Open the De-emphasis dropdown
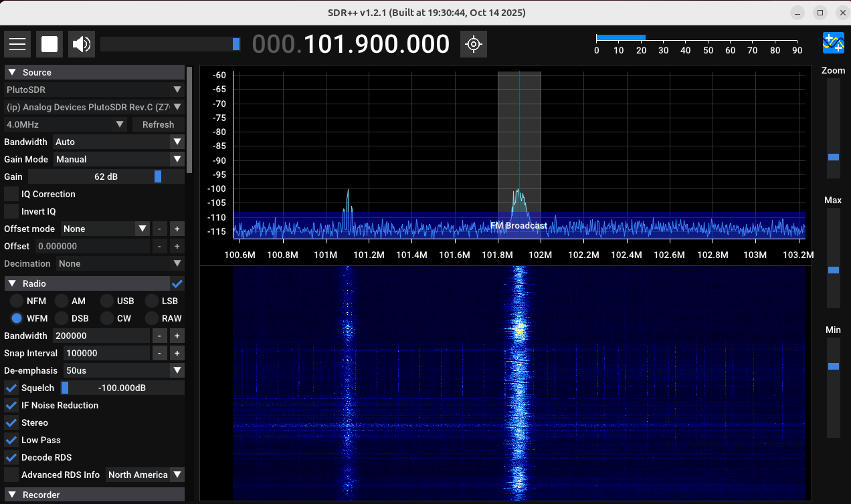Viewport: 851px width, 504px height. click(123, 370)
